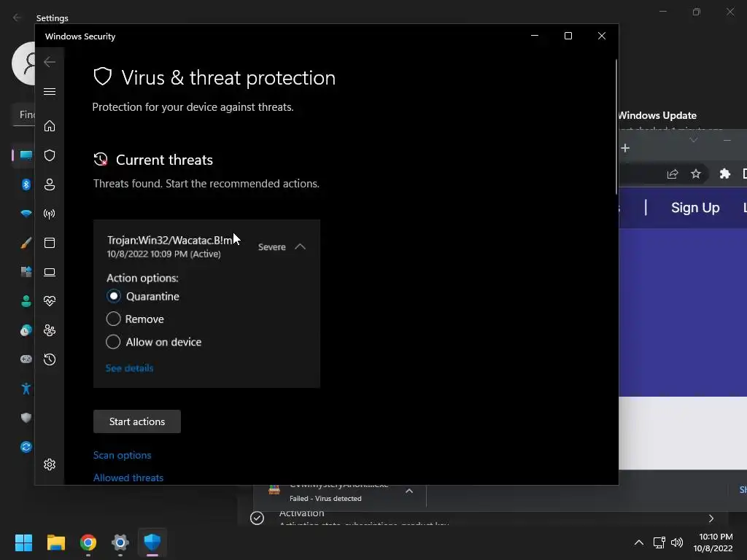Viewport: 747px width, 560px height.
Task: Click the Start actions button
Action: [137, 421]
